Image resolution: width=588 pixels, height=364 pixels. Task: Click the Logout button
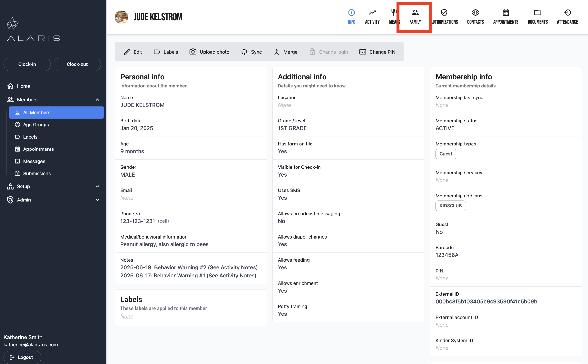click(x=22, y=357)
